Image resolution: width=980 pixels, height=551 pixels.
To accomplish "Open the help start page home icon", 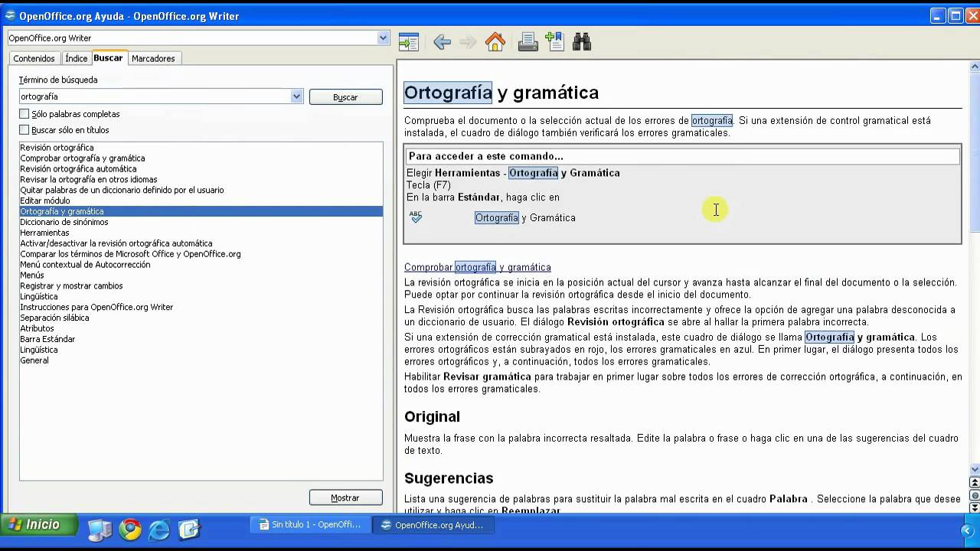I will click(x=495, y=42).
